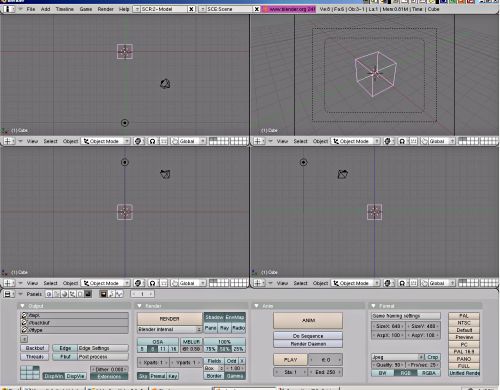Image resolution: width=500 pixels, height=390 pixels.
Task: Toggle the EnvMap render option
Action: [x=235, y=317]
